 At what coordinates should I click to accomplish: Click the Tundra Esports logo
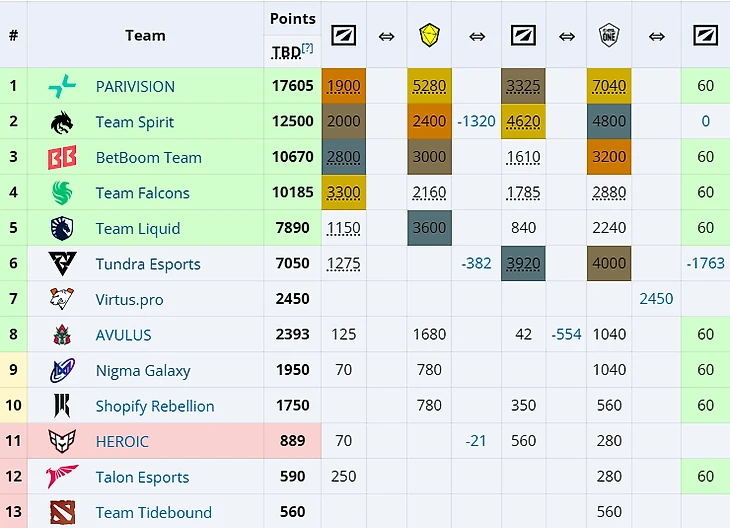(x=62, y=264)
